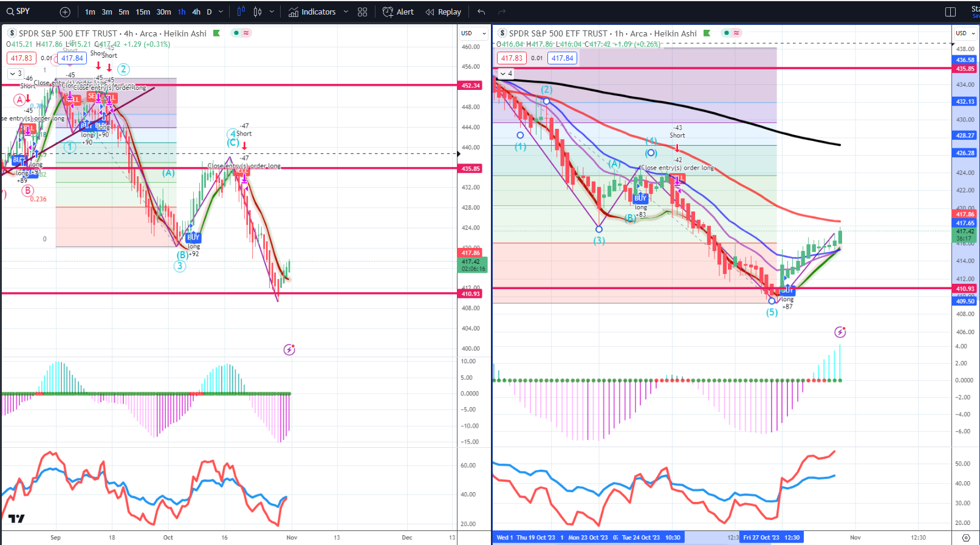Click the lightning event icon on 1h chart
The width and height of the screenshot is (980, 545).
tap(840, 332)
